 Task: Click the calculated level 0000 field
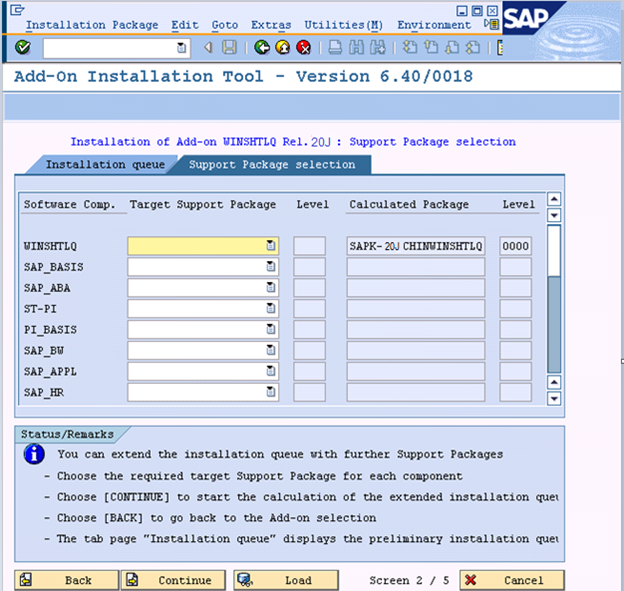pos(515,246)
